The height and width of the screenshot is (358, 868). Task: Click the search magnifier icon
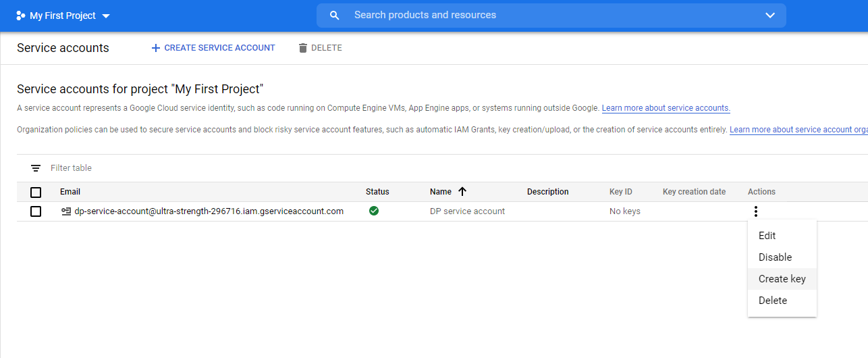[x=334, y=16]
